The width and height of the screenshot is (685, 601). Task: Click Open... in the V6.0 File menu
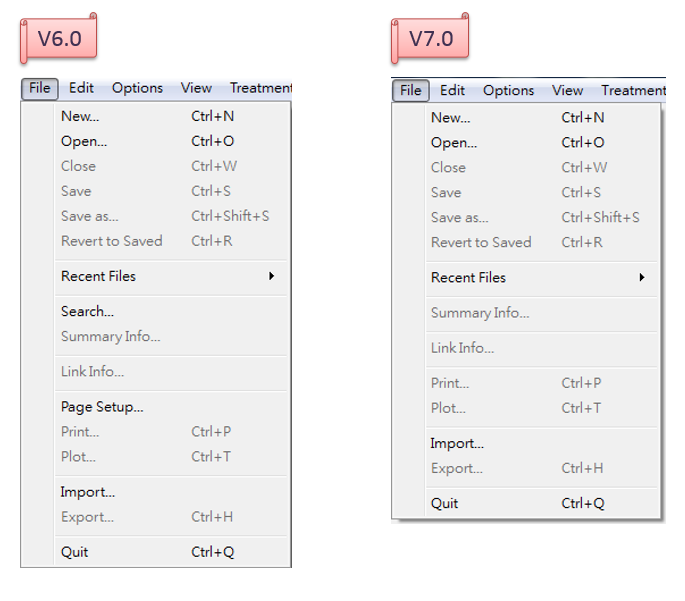tap(84, 141)
